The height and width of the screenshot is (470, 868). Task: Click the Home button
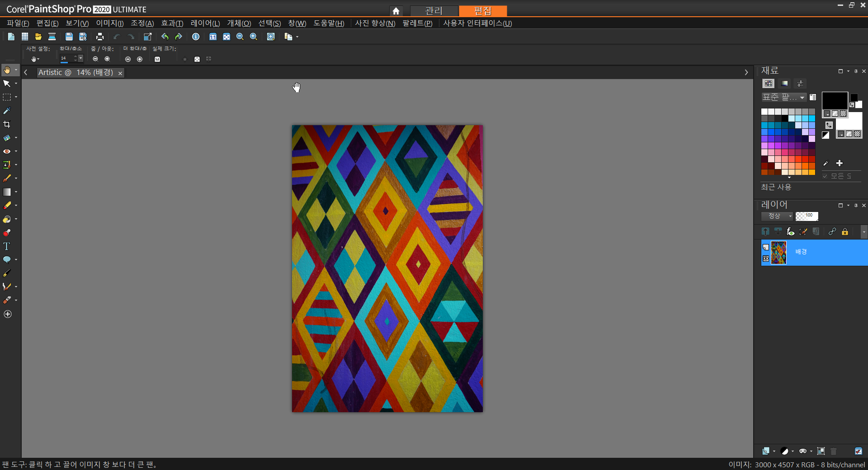click(396, 11)
